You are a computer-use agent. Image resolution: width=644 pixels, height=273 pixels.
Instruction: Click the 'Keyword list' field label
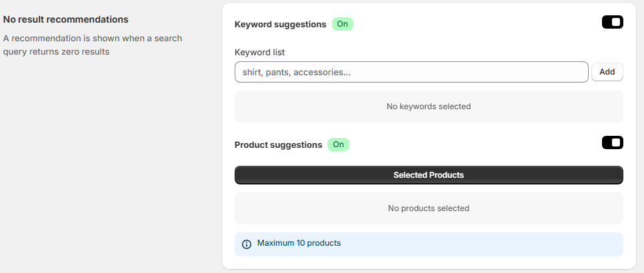(x=260, y=52)
